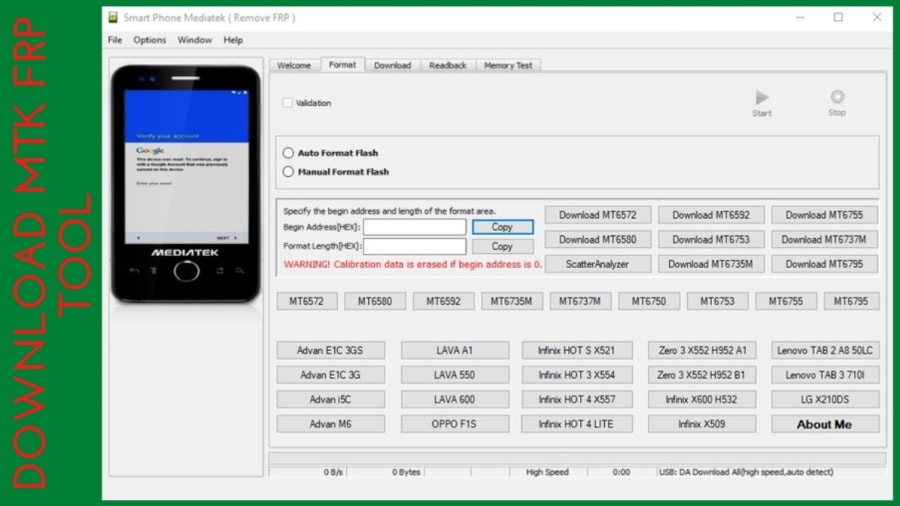The height and width of the screenshot is (506, 900).
Task: Open the File menu
Action: click(x=115, y=40)
